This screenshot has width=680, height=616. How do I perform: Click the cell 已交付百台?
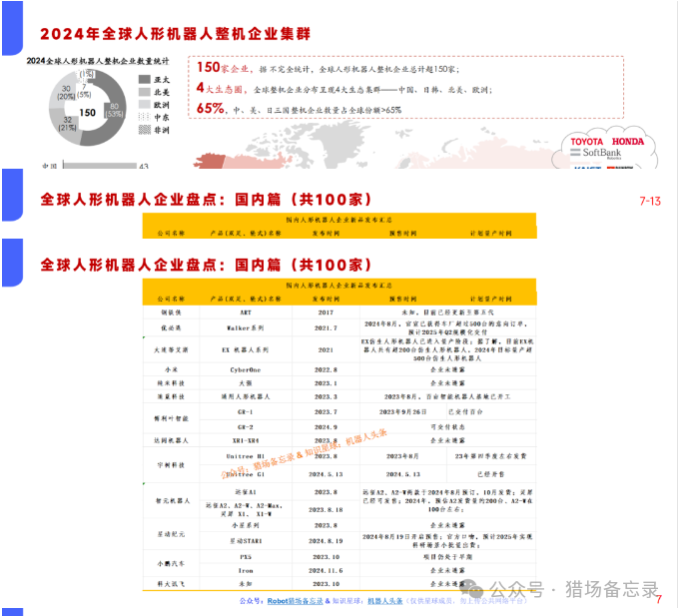coord(465,411)
